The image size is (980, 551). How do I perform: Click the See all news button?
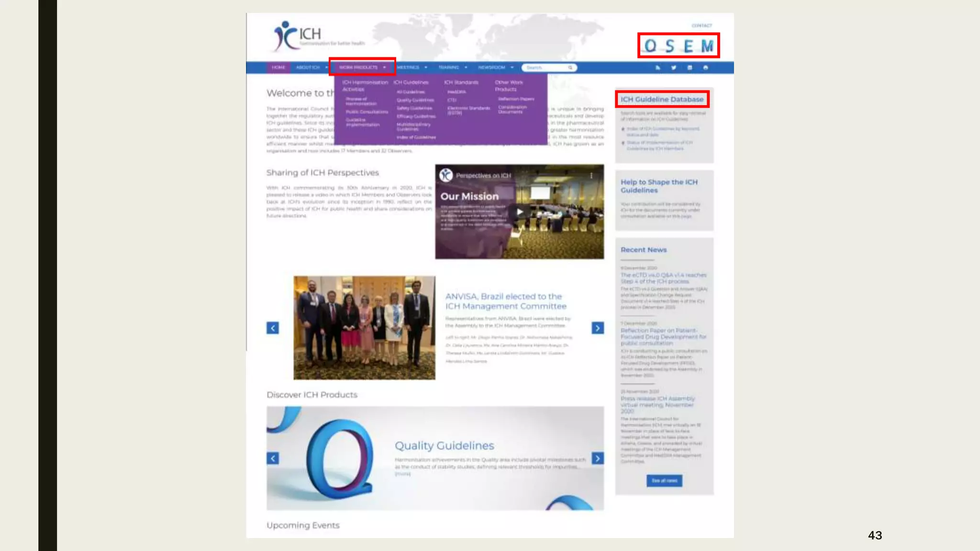[x=664, y=480]
